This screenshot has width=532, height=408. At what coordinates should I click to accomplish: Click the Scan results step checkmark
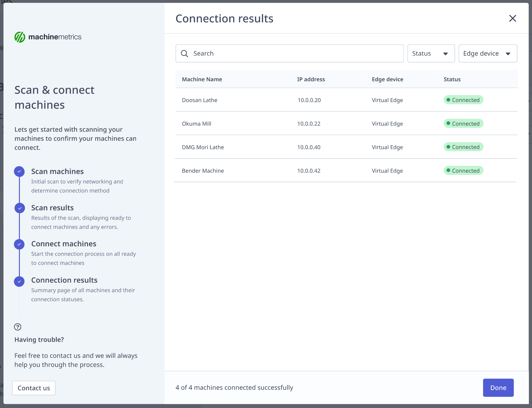click(x=19, y=208)
